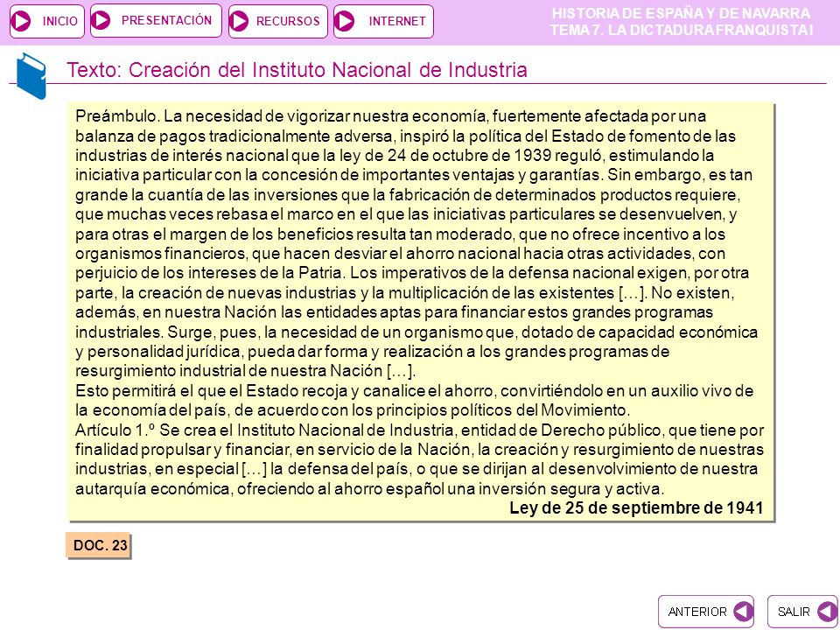Click the line starting 'industriales. Surge, pues'
Image resolution: width=840 pixels, height=630 pixels.
(416, 332)
